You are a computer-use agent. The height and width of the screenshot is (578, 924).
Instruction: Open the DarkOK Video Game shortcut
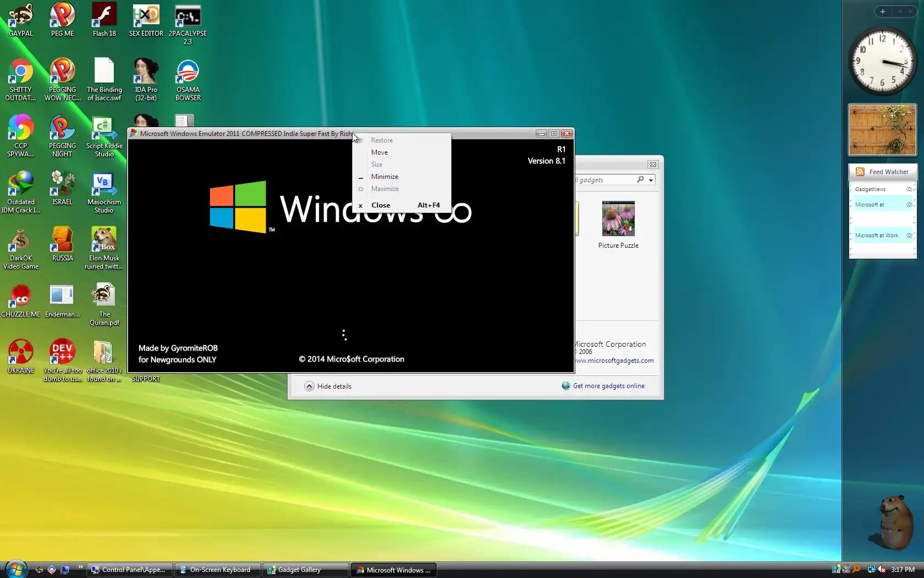[x=21, y=248]
